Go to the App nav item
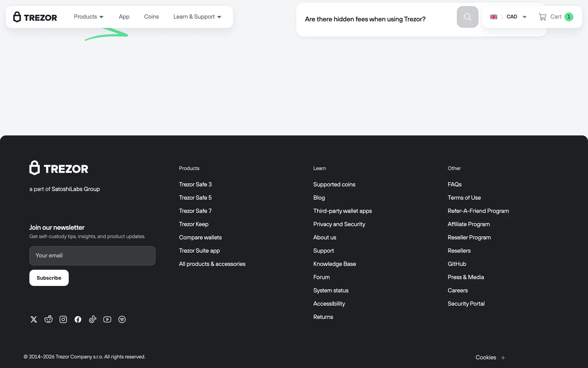The width and height of the screenshot is (588, 368). click(x=124, y=17)
